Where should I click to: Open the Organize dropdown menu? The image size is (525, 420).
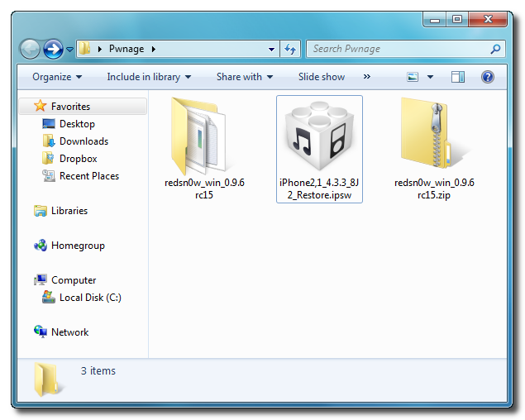57,77
